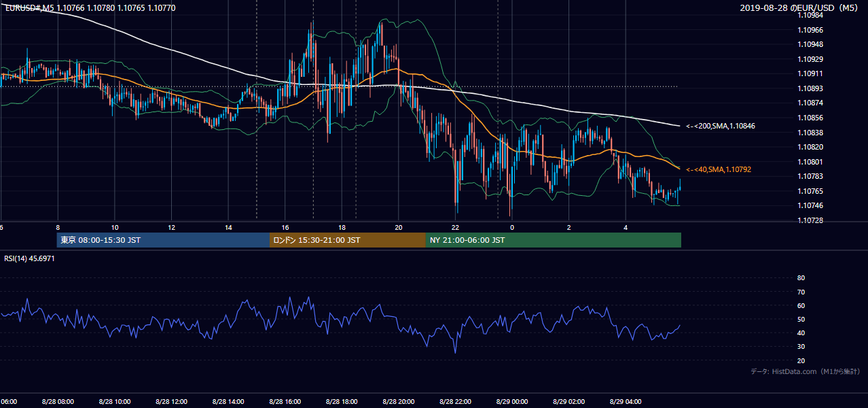Click the RSI 40 level label
The image size is (868, 408).
801,333
